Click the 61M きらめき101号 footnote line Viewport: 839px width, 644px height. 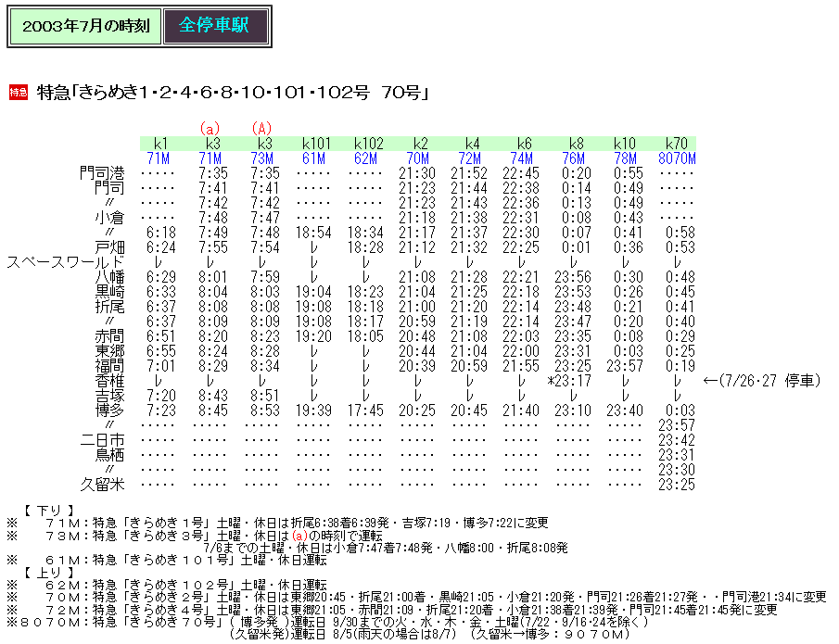[167, 560]
